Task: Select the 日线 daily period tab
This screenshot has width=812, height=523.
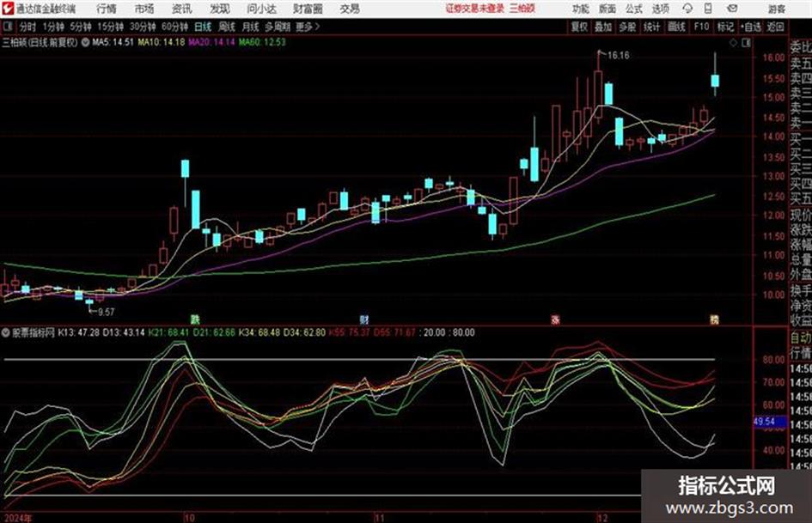Action: 203,27
